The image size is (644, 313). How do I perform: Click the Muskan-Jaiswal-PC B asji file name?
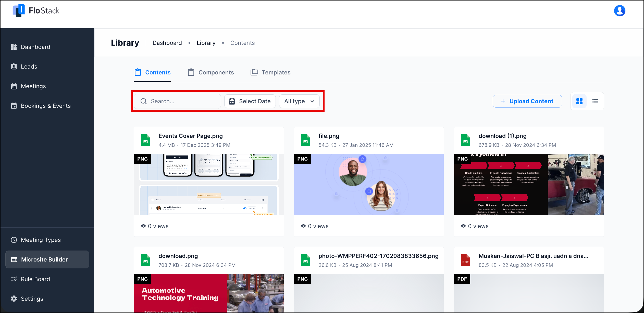click(533, 256)
